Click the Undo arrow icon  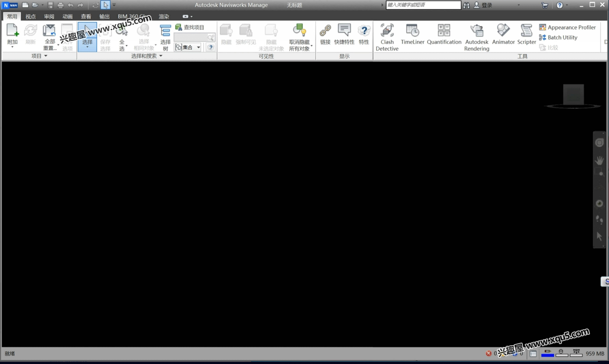click(x=70, y=5)
